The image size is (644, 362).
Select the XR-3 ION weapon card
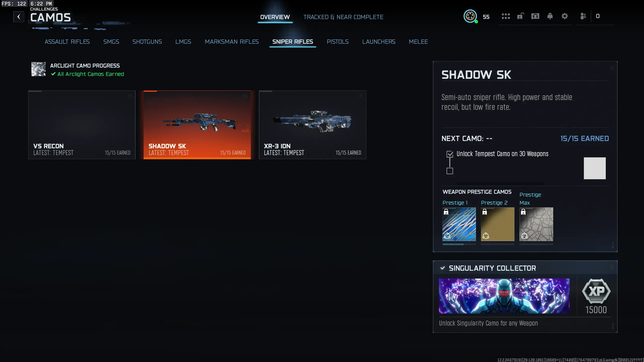pyautogui.click(x=313, y=125)
